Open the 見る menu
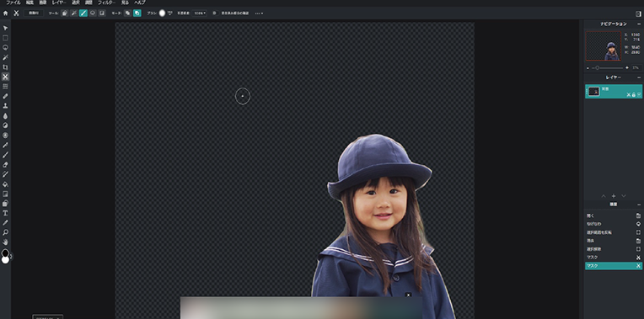This screenshot has height=319, width=644. 125,3
